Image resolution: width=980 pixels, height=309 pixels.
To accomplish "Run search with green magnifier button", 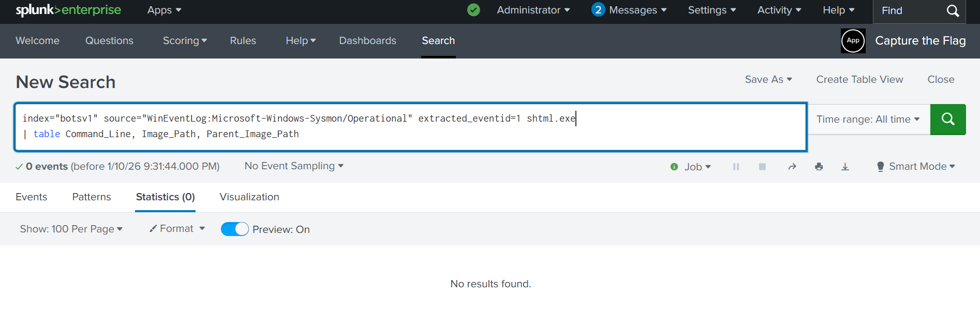I will point(948,119).
